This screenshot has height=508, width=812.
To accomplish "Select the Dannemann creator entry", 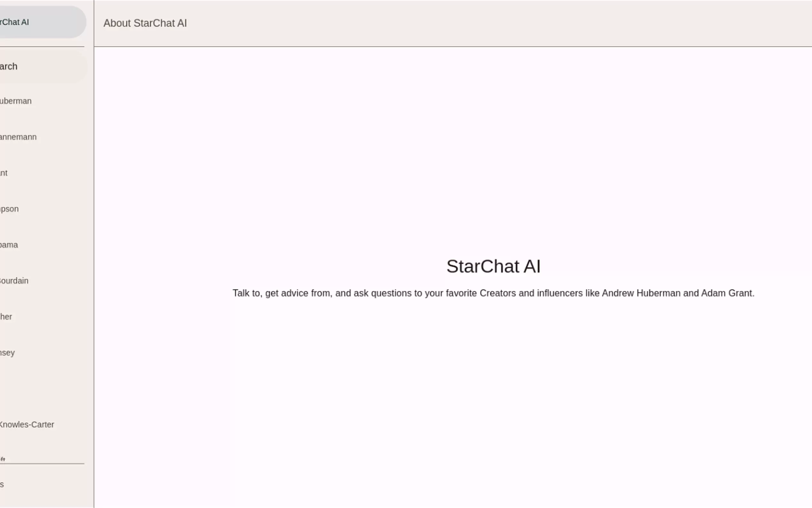I will pos(19,137).
